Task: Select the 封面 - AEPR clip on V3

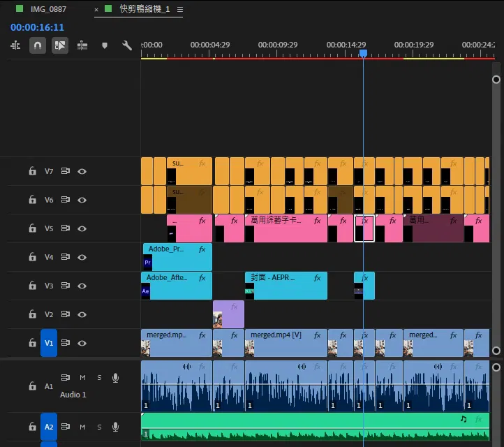Action: [286, 286]
